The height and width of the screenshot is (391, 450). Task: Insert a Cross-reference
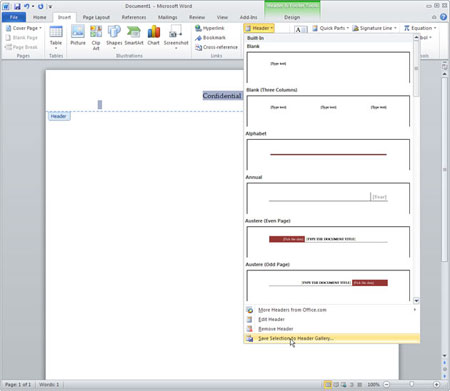(x=216, y=47)
